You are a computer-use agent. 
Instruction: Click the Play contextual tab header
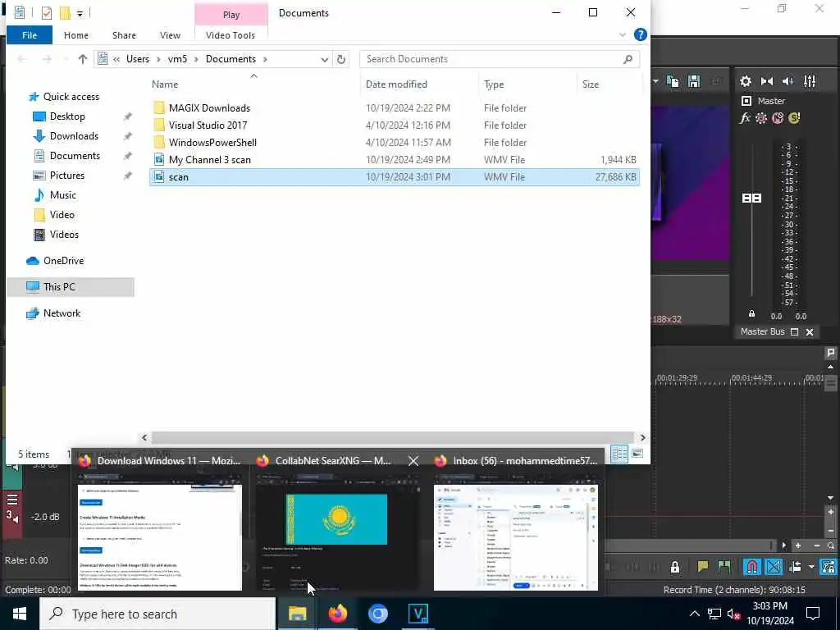[x=231, y=15]
